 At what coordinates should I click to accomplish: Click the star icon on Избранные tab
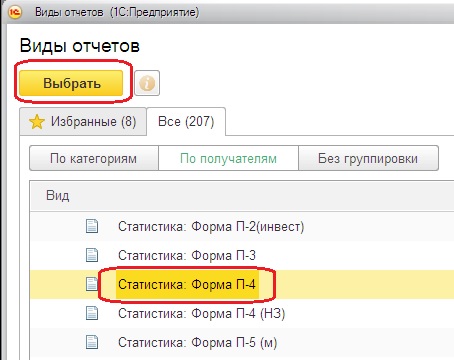[x=37, y=122]
